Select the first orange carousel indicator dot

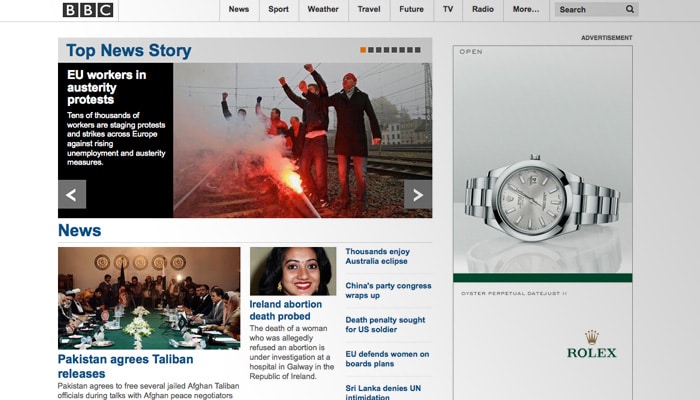[x=363, y=50]
